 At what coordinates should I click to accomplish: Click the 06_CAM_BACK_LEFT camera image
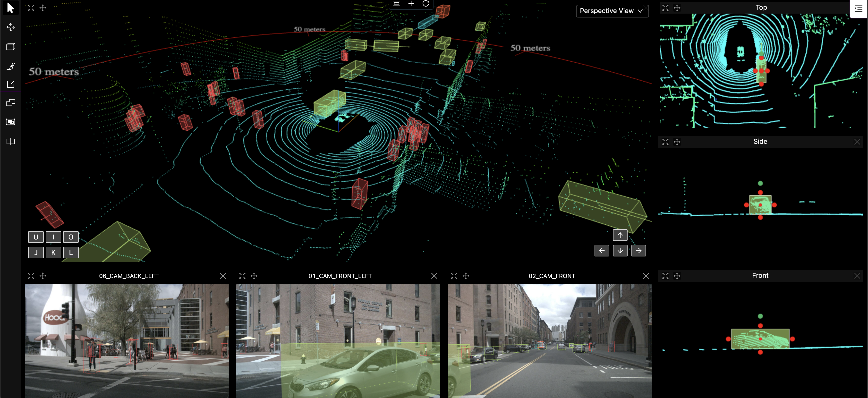127,341
